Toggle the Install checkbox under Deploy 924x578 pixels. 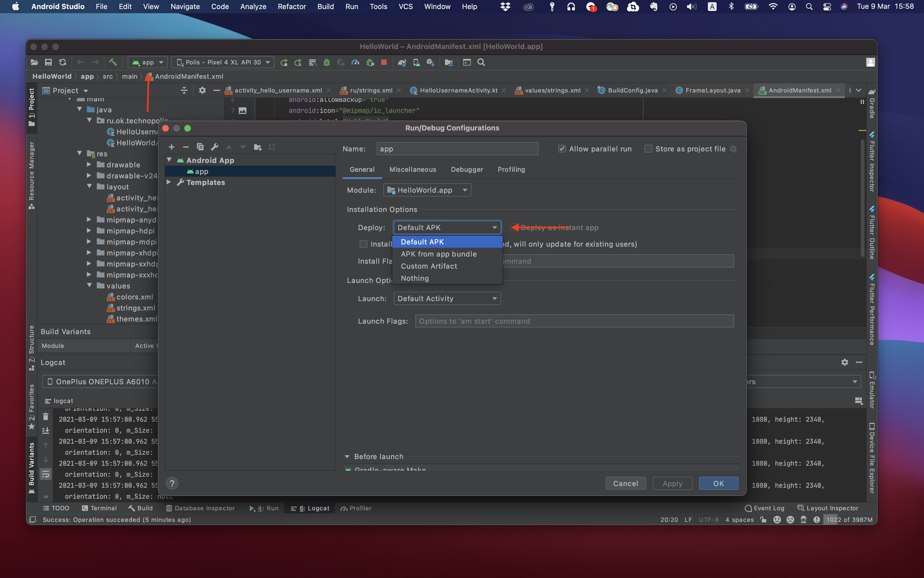[x=364, y=244]
